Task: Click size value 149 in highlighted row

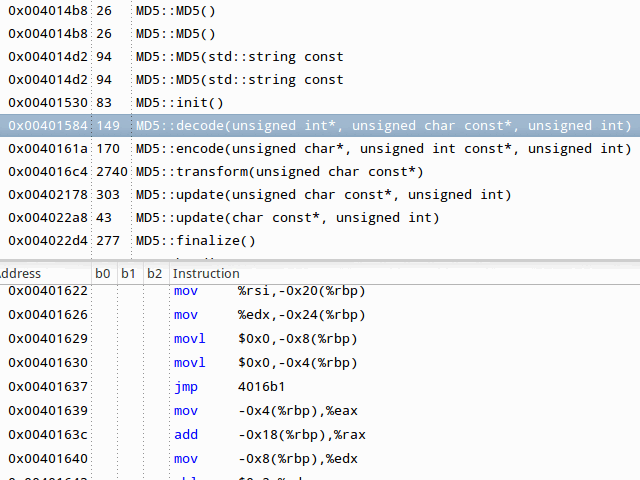Action: click(108, 125)
